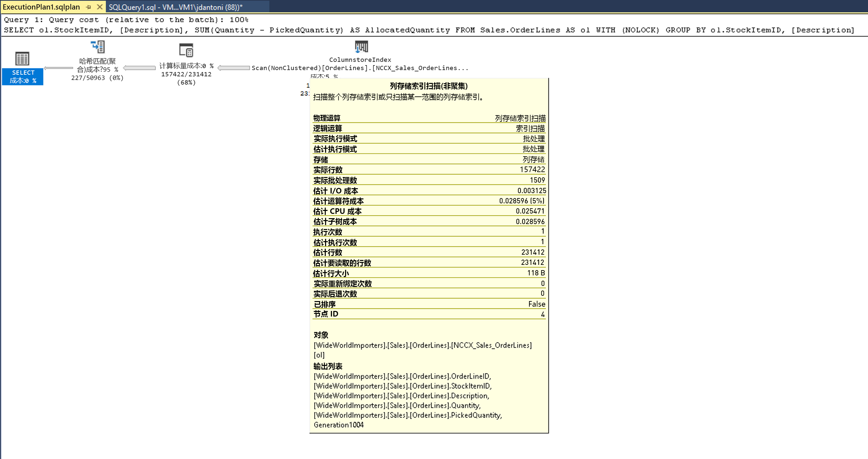
Task: Click the Scan(NonClustered)[OrderLines] node label
Action: click(360, 68)
